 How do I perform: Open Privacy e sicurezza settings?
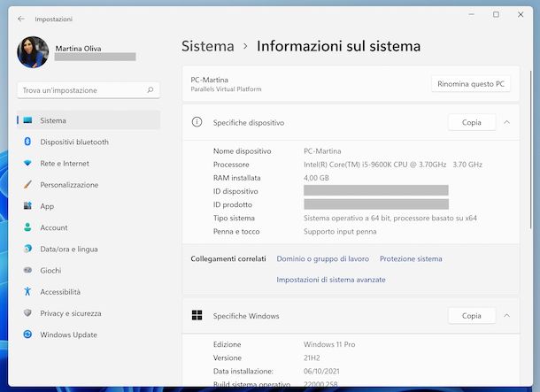71,313
